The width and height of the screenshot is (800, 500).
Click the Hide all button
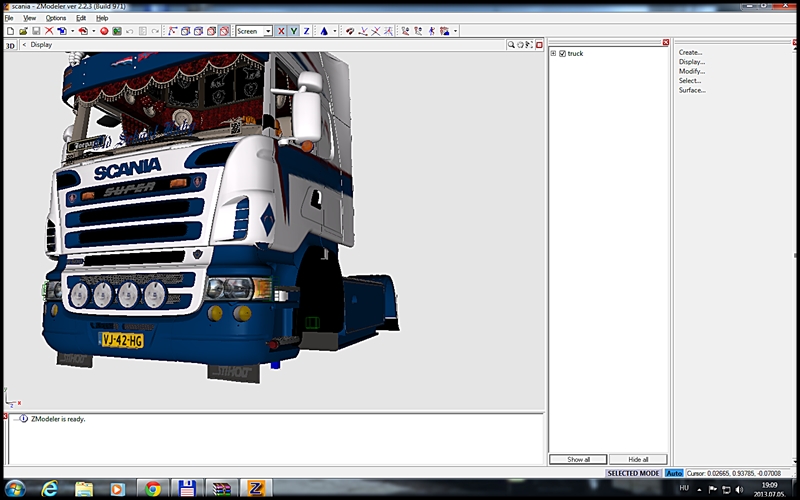[x=638, y=459]
